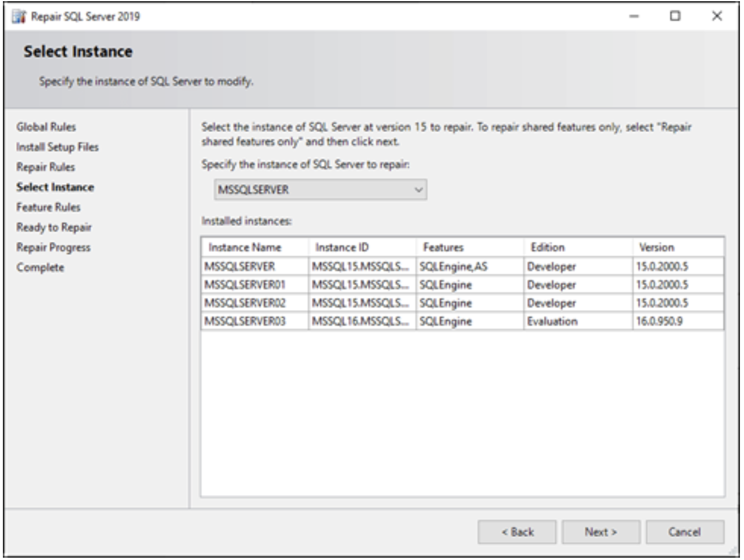This screenshot has height=560, width=744.
Task: Open the Install Setup Files step
Action: coord(57,147)
